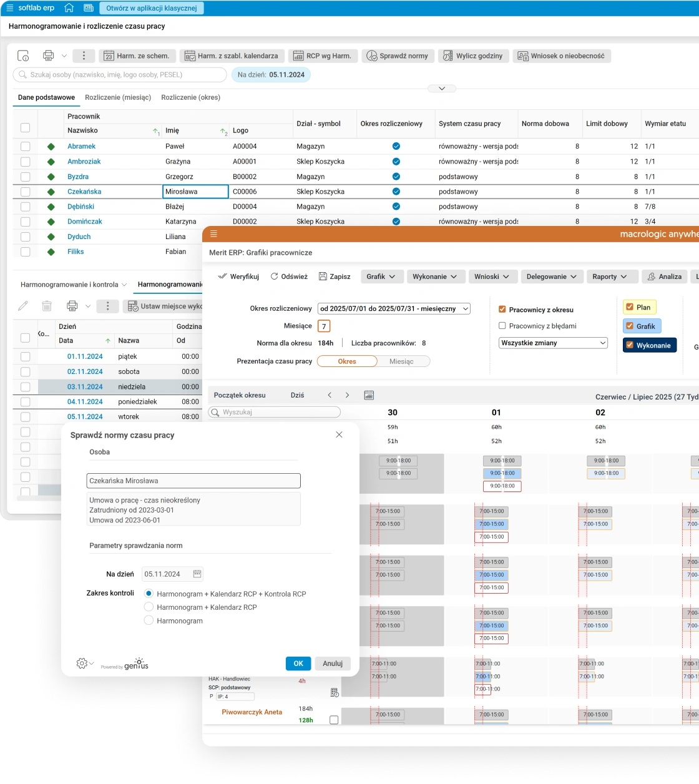Click the home icon in top bar
Viewport: 699px width, 784px height.
[x=69, y=8]
